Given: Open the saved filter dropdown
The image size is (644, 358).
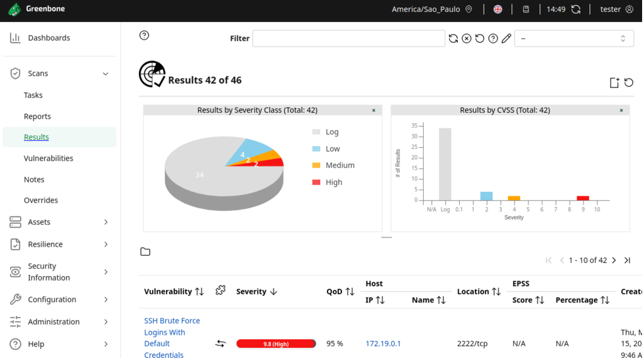Looking at the screenshot, I should [573, 38].
